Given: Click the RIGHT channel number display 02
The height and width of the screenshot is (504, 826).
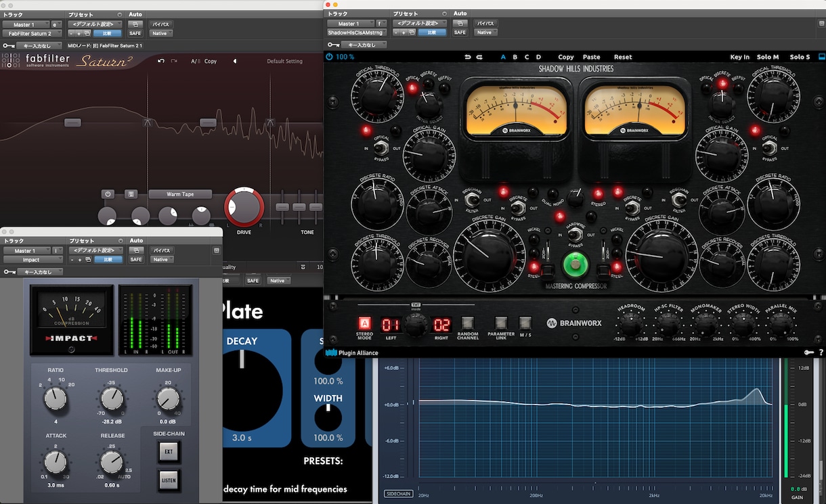Looking at the screenshot, I should coord(441,325).
